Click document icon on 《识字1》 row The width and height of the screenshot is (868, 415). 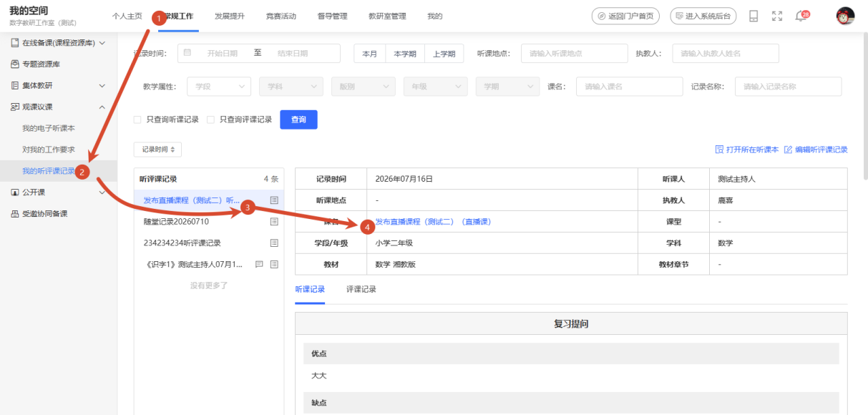tap(274, 264)
